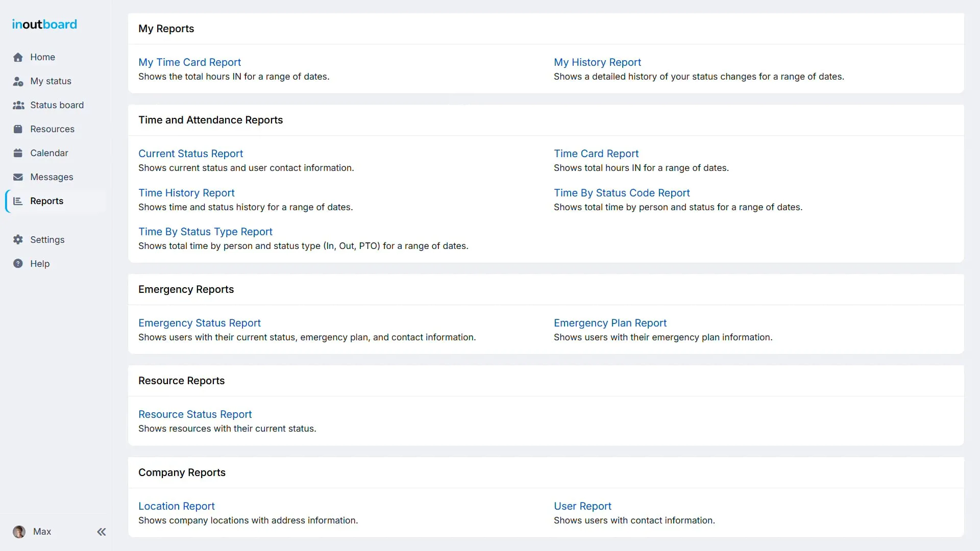Open My Time Card Report
This screenshot has height=551, width=980.
[x=189, y=62]
